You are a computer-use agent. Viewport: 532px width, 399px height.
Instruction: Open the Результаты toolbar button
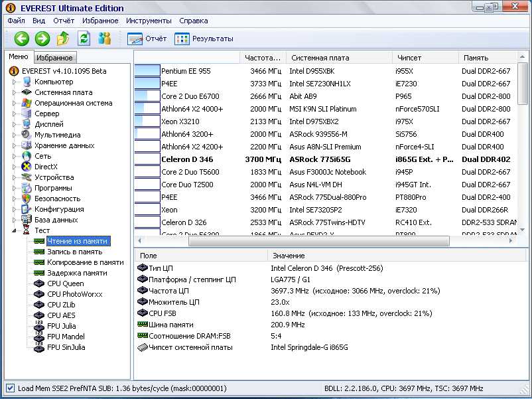(x=204, y=39)
